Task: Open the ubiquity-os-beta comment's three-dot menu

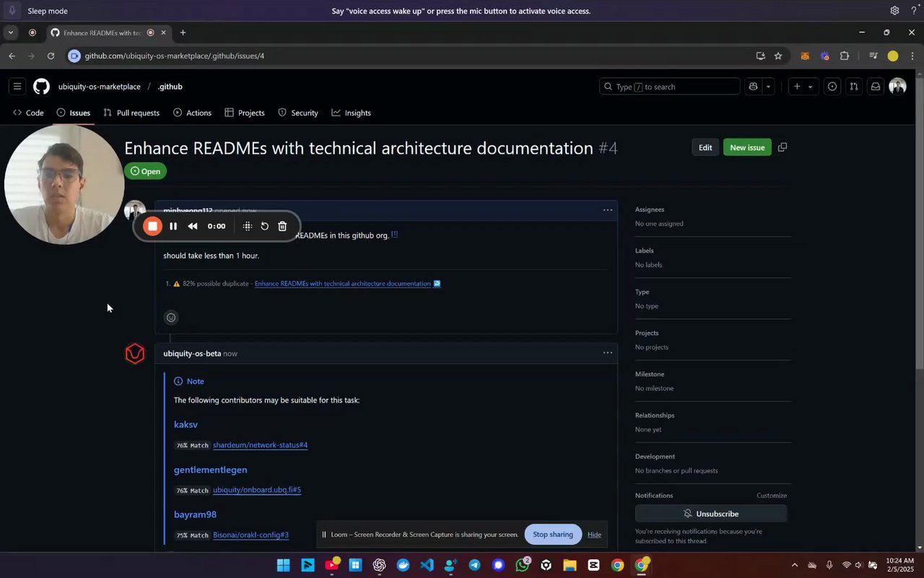Action: point(608,353)
